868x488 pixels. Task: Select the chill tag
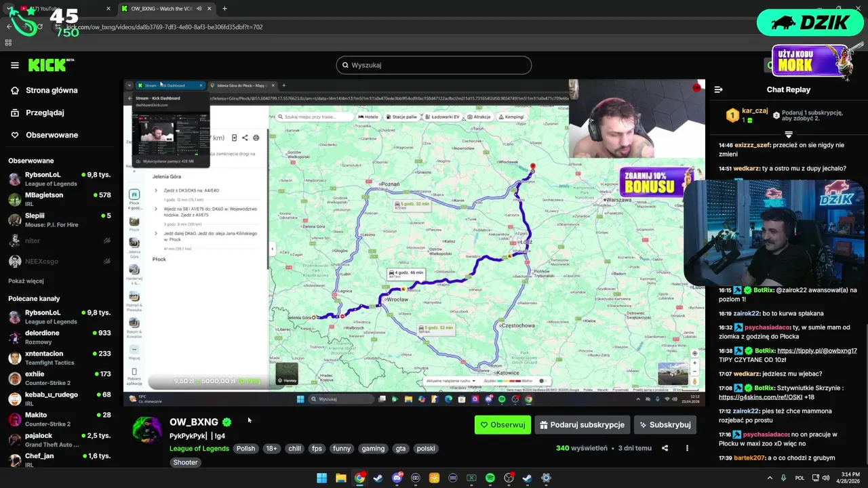[x=294, y=449]
